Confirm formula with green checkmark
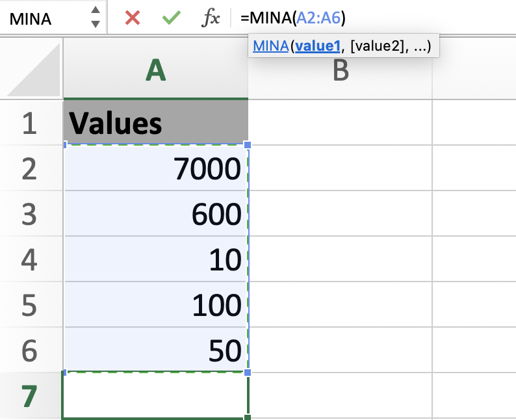The image size is (516, 420). pyautogui.click(x=172, y=18)
